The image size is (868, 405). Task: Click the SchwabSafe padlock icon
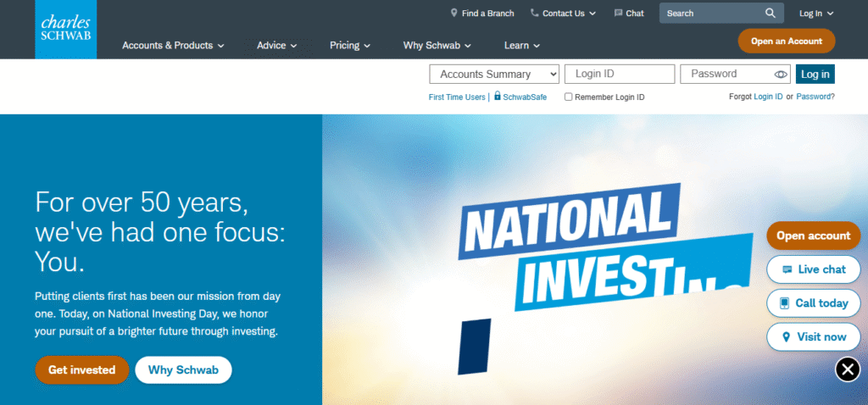[x=497, y=96]
